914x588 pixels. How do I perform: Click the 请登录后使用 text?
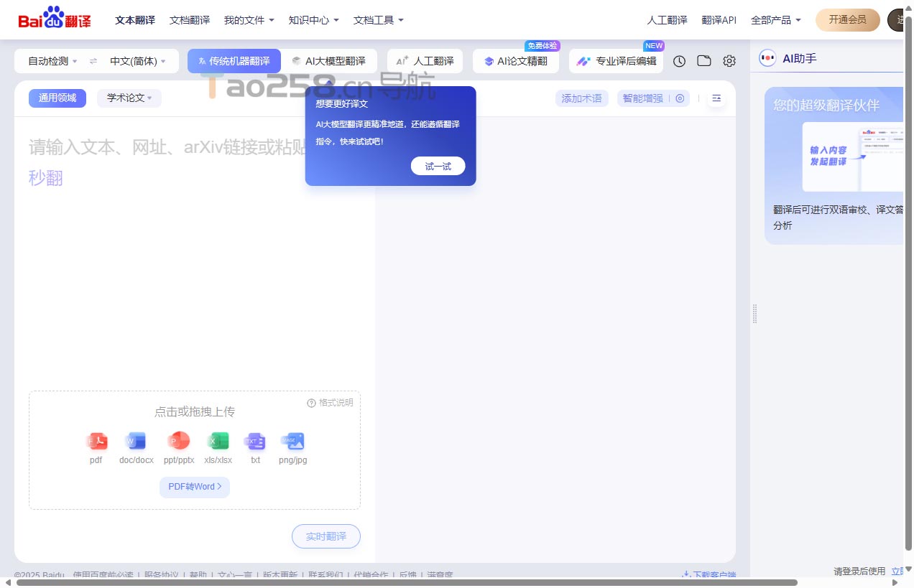coord(859,571)
